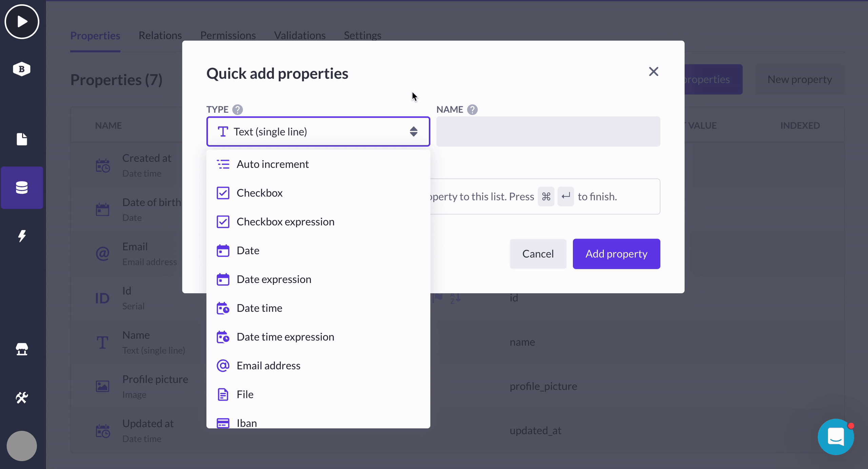Screen dimensions: 868x469
Task: Click the updated_at database name
Action: [535, 431]
